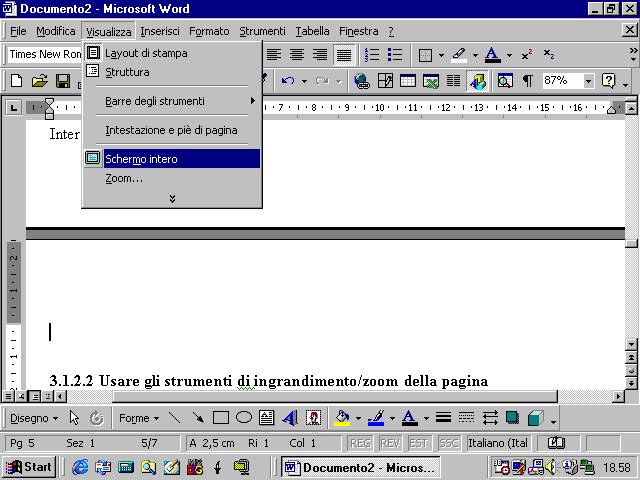Screen dimensions: 640x480
Task: Apply the highlight pen color
Action: [459, 55]
